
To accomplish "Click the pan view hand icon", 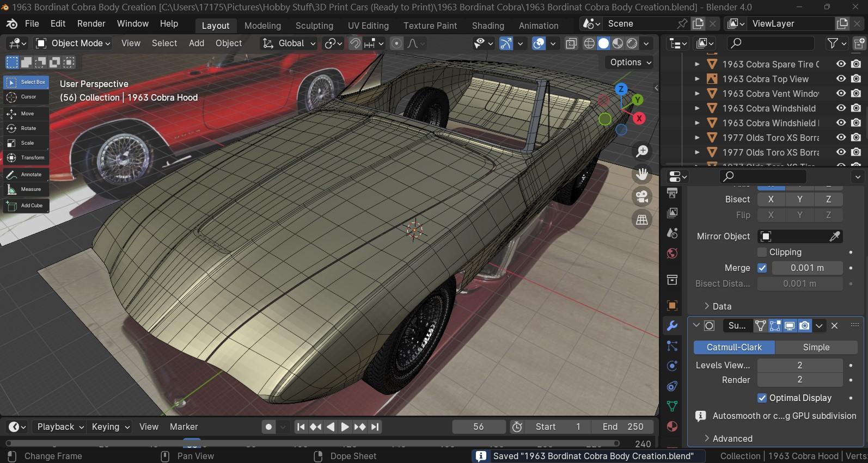I will pyautogui.click(x=643, y=174).
